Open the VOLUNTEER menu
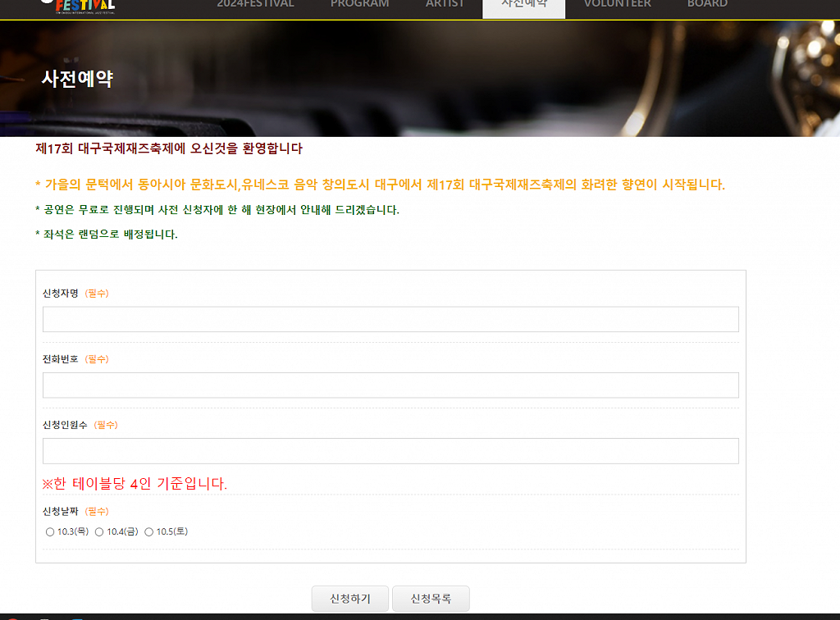 point(617,4)
